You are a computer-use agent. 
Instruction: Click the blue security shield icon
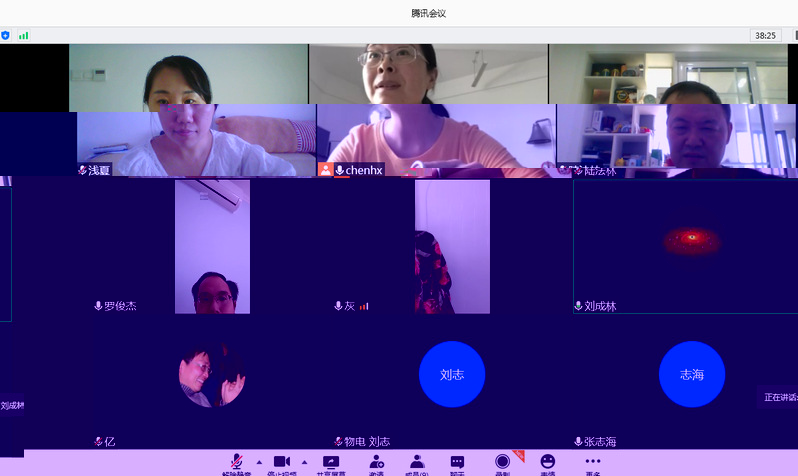[x=6, y=35]
